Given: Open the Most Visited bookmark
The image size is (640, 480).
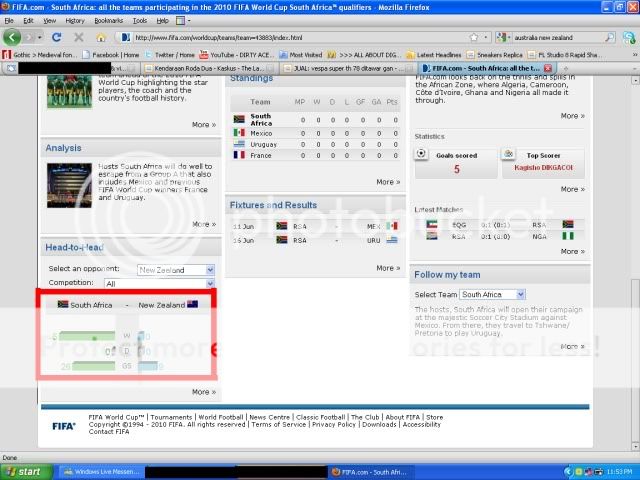Looking at the screenshot, I should click(301, 55).
